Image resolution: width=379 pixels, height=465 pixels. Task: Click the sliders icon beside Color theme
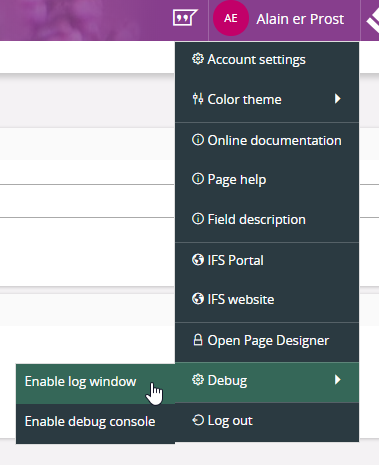coord(198,99)
